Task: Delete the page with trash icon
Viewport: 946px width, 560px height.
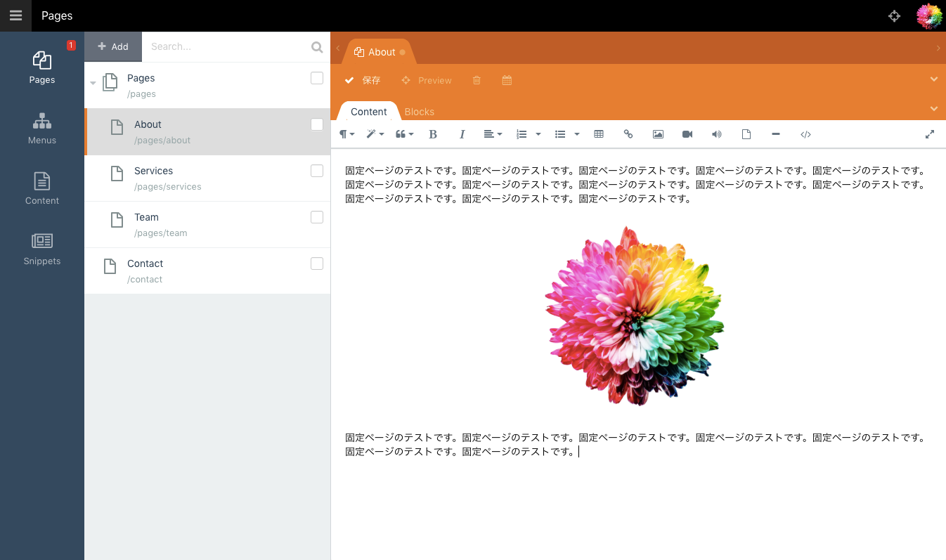Action: tap(477, 80)
